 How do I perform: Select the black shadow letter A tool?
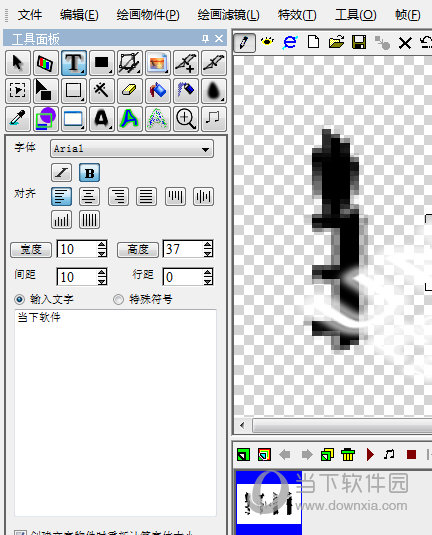[102, 119]
